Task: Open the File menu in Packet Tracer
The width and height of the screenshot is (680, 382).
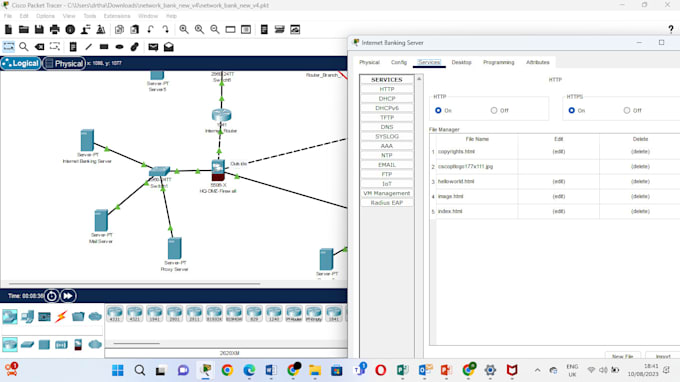Action: click(8, 16)
